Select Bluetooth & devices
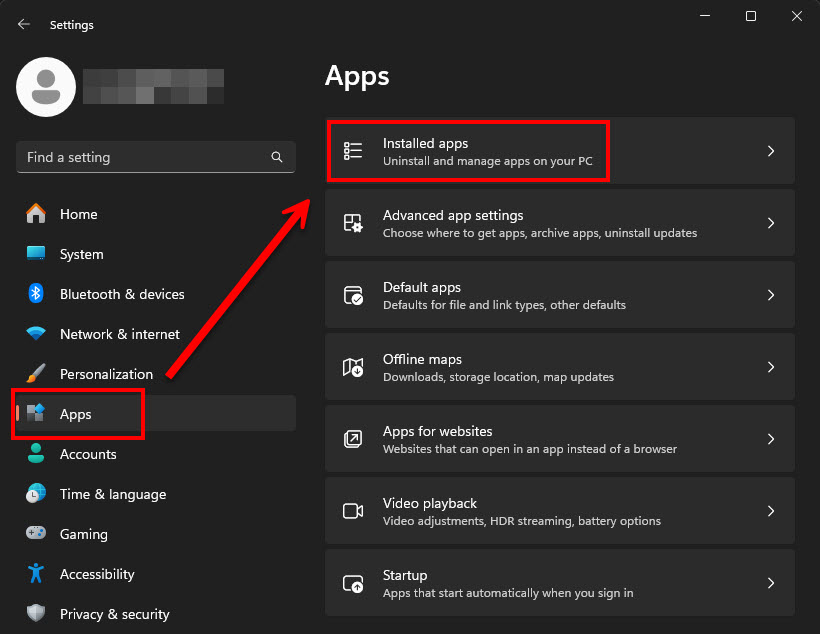This screenshot has height=634, width=820. click(156, 294)
